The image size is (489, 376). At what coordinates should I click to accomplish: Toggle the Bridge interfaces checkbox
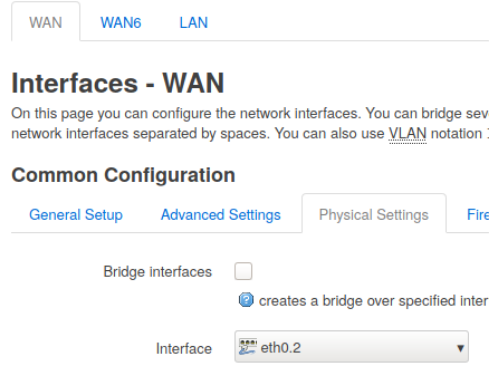[243, 271]
